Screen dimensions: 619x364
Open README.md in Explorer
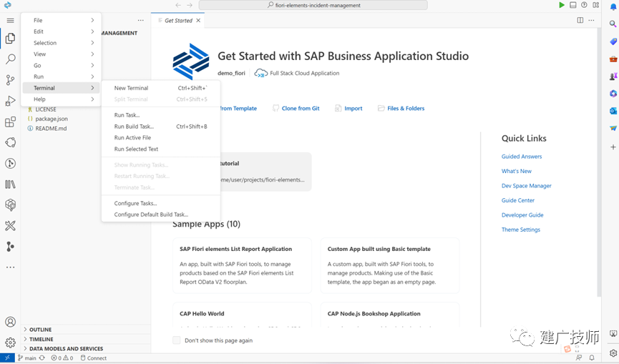(x=51, y=129)
